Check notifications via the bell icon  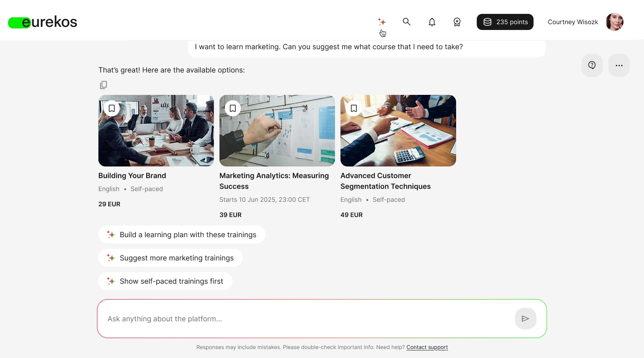click(x=432, y=21)
